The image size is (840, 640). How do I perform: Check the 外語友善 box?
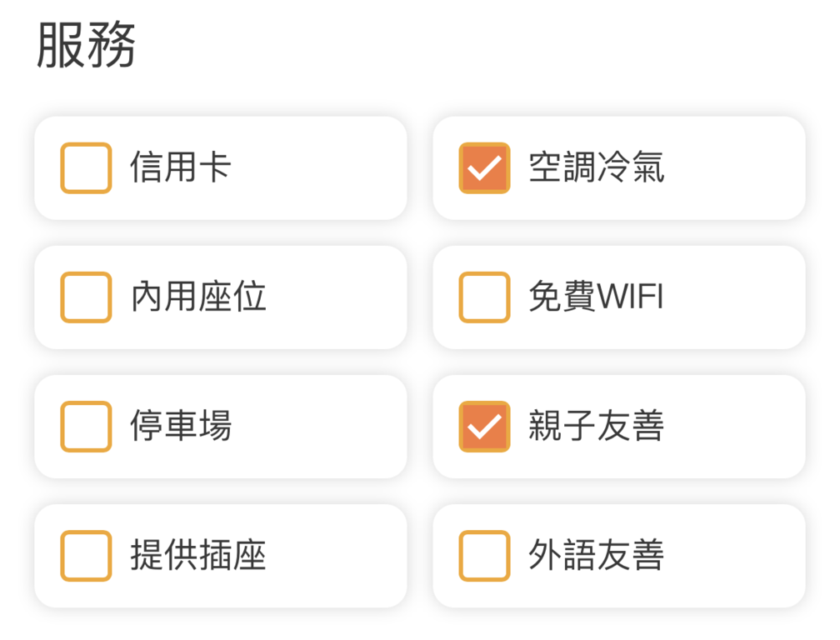[x=484, y=555]
